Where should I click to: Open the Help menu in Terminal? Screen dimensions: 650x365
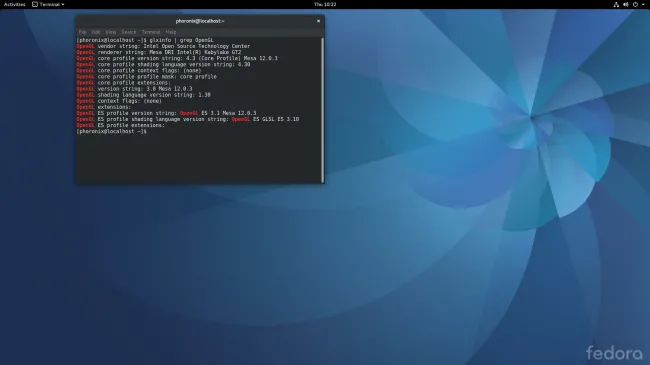coord(171,32)
